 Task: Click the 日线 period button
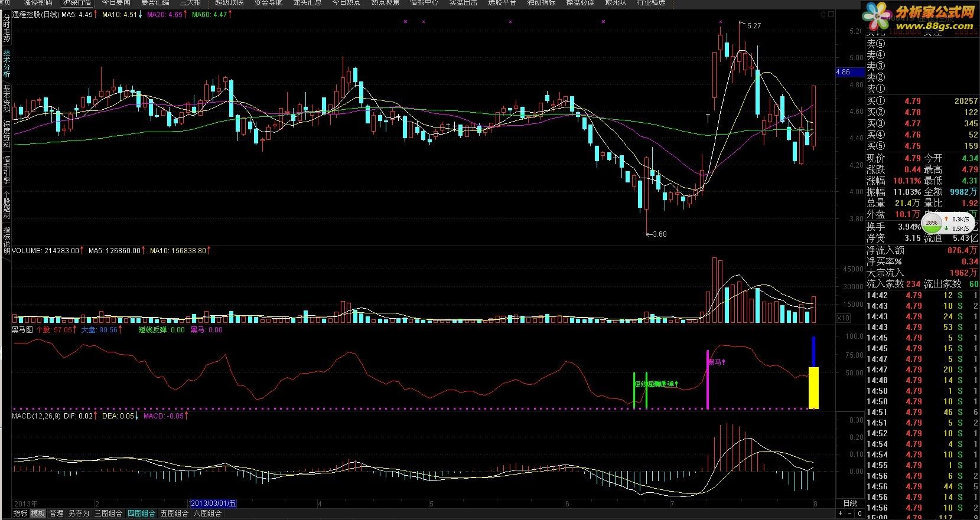tap(849, 503)
